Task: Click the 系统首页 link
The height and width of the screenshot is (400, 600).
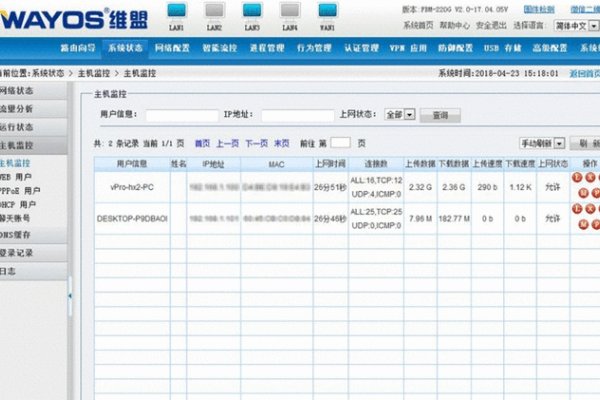Action: [x=418, y=26]
